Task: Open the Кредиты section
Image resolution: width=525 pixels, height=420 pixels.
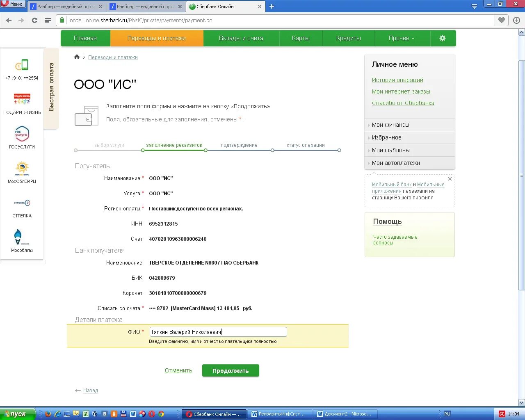Action: point(349,38)
